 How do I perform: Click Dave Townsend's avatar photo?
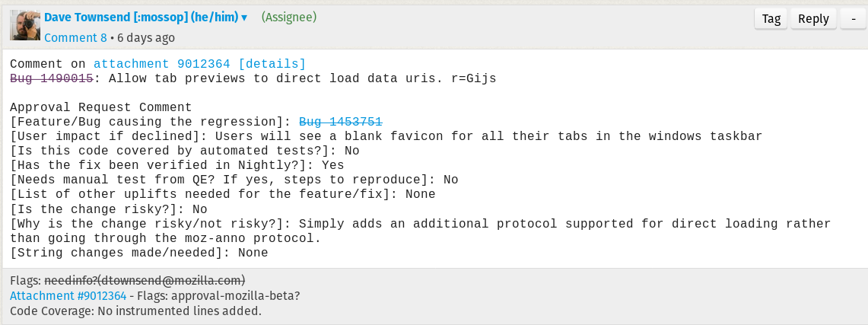pos(24,26)
